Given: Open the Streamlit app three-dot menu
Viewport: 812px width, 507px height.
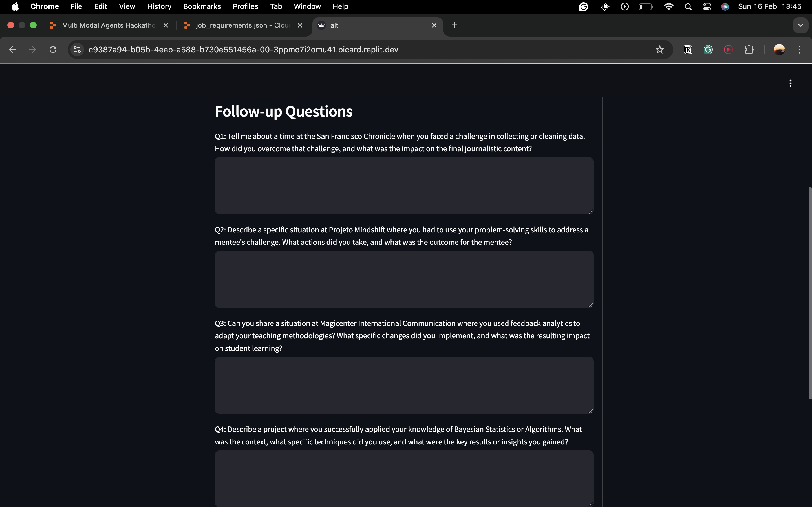Looking at the screenshot, I should (x=790, y=83).
